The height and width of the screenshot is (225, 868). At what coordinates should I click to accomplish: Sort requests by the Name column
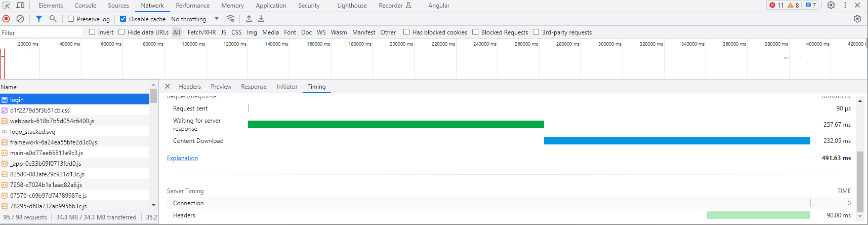pyautogui.click(x=75, y=87)
